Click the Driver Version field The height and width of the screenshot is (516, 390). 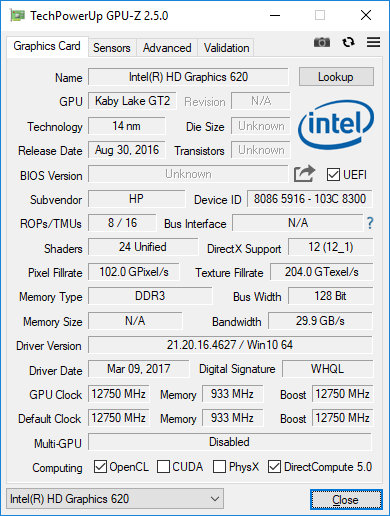[230, 345]
